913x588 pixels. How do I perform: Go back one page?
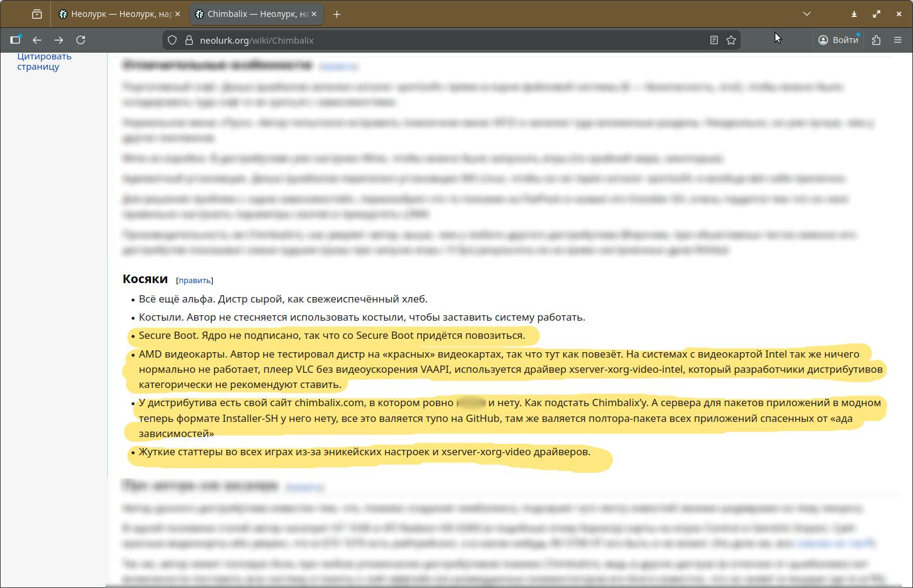tap(37, 40)
